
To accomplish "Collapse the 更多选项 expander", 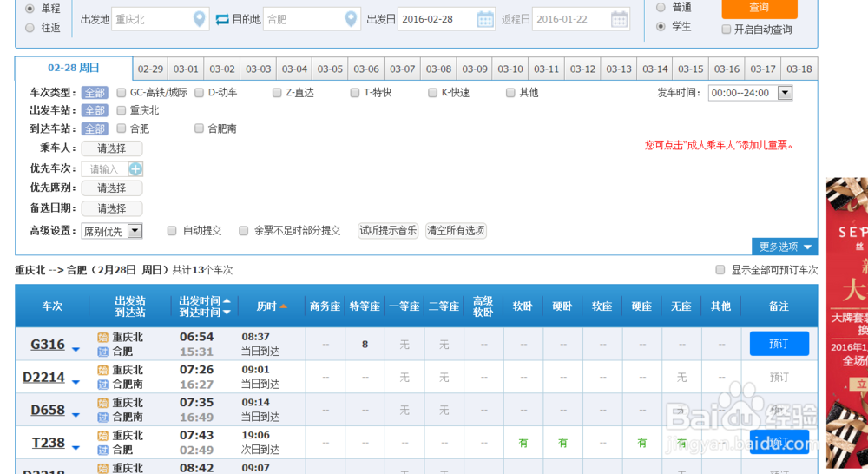I will pyautogui.click(x=785, y=247).
